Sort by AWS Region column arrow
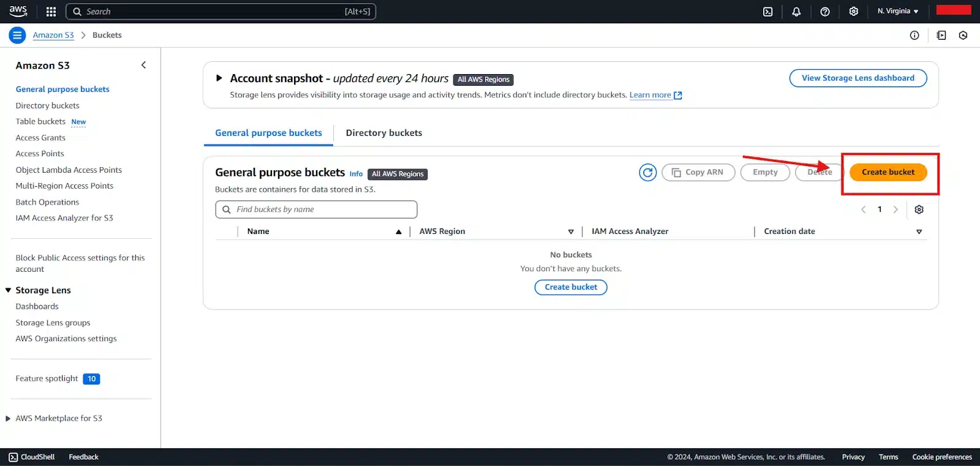The height and width of the screenshot is (466, 980). [571, 231]
